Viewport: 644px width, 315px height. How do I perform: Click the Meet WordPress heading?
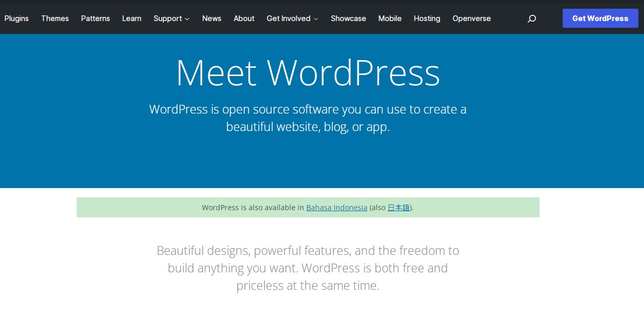308,72
